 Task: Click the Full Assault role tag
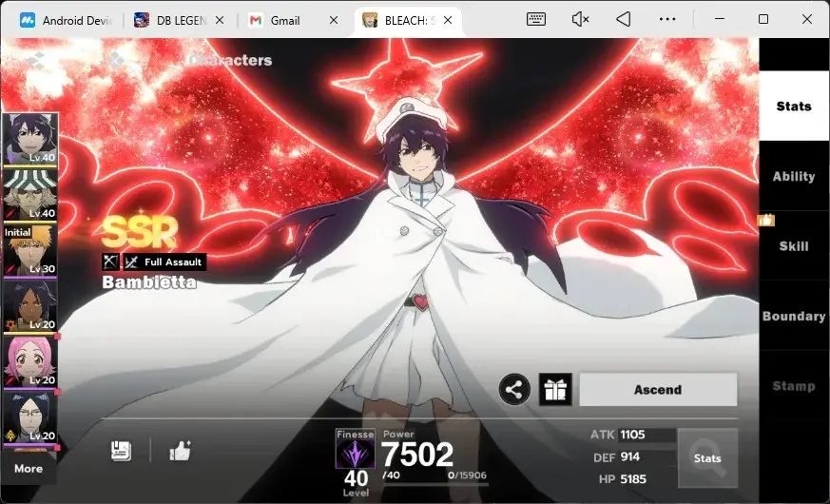coord(165,262)
